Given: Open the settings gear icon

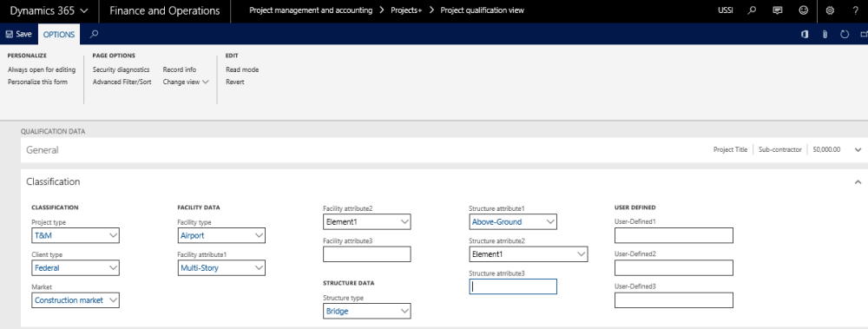Looking at the screenshot, I should (x=830, y=10).
